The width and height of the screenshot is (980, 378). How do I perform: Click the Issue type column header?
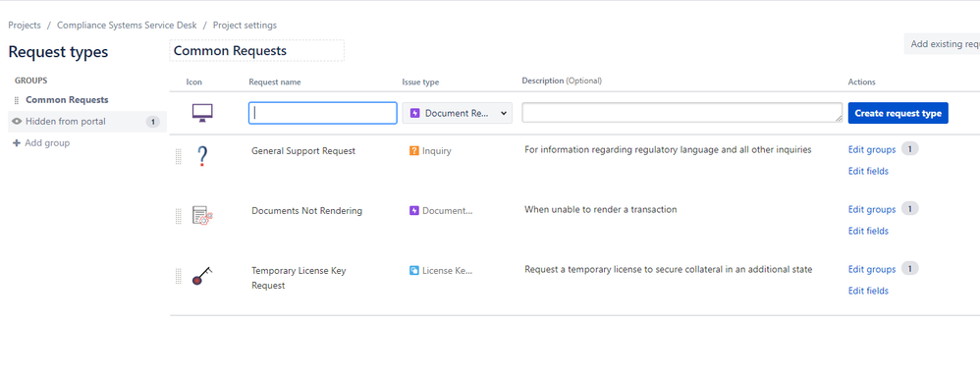(420, 81)
